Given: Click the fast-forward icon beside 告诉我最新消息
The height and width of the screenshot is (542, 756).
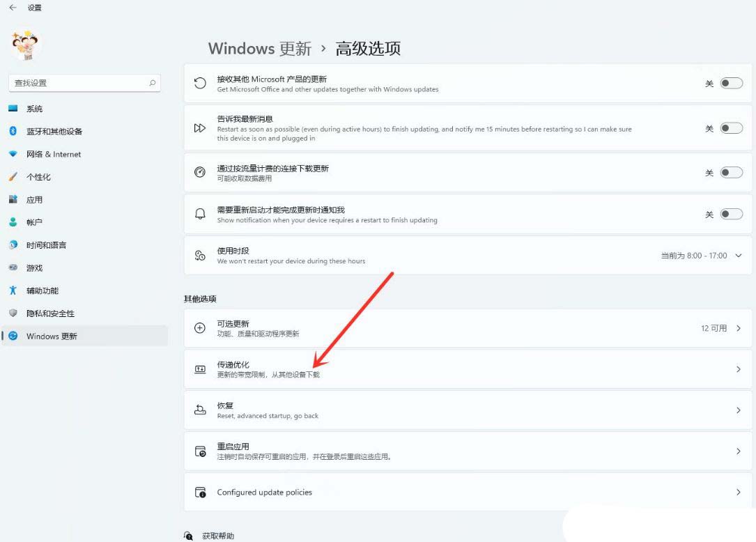Looking at the screenshot, I should pos(200,128).
